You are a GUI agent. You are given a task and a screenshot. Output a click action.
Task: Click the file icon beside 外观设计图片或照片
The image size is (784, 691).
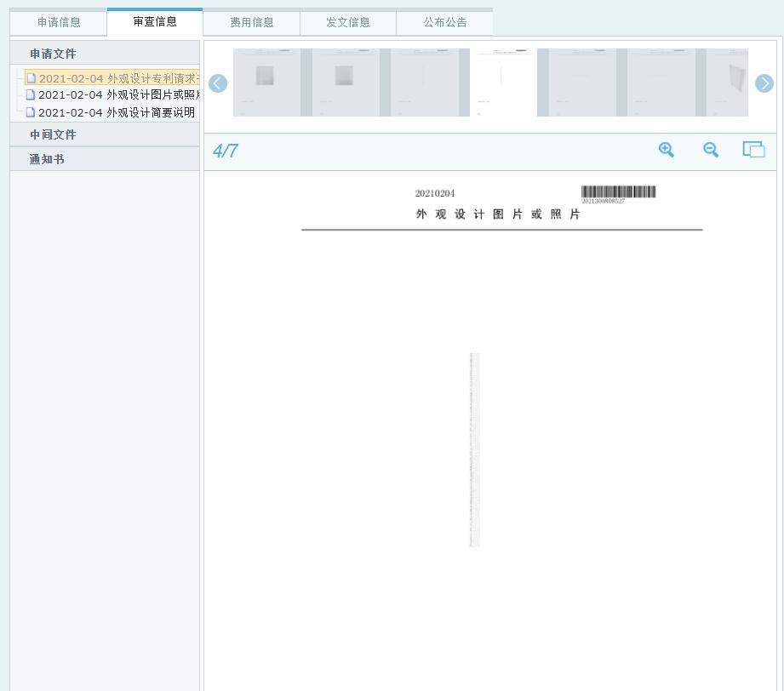pyautogui.click(x=31, y=95)
